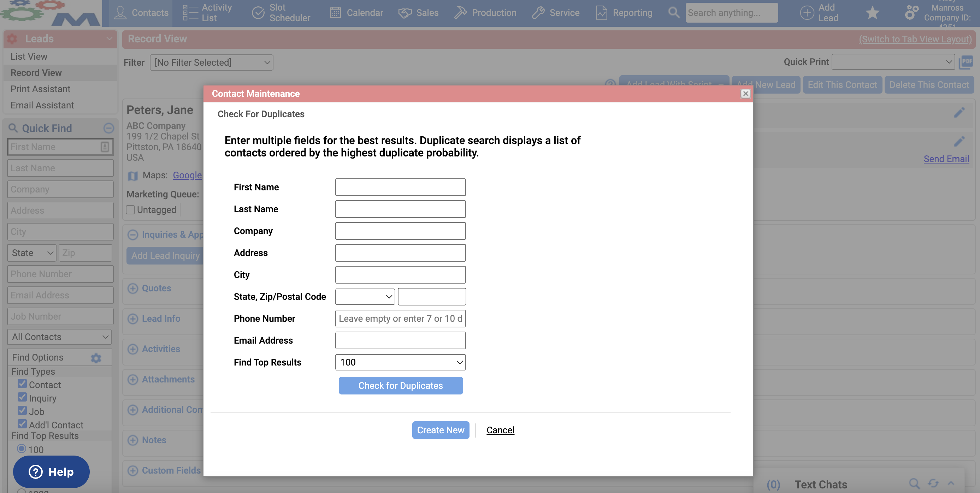Click the contact card icon in First Name quick find
This screenshot has height=493, width=980.
(x=105, y=147)
